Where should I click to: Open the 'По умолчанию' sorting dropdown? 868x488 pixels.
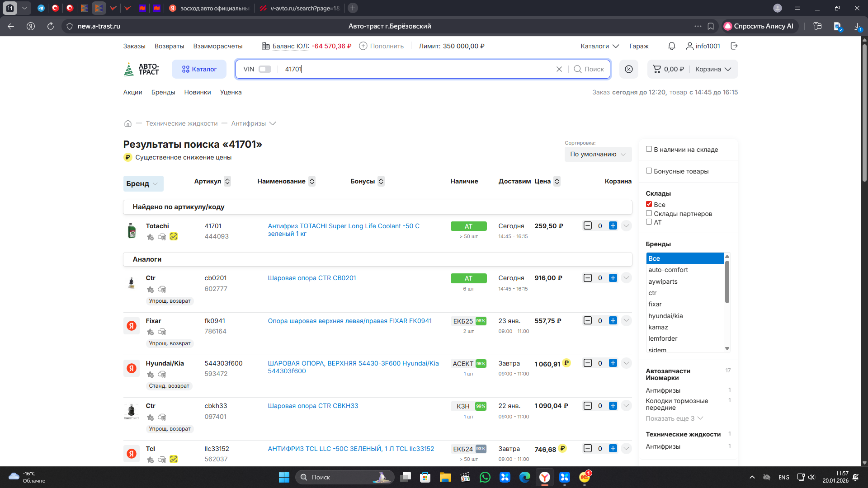tap(598, 154)
